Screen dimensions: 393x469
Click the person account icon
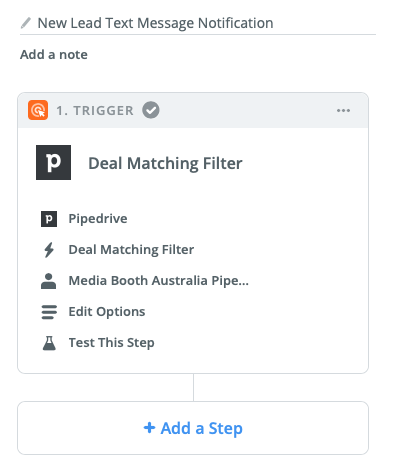[49, 281]
